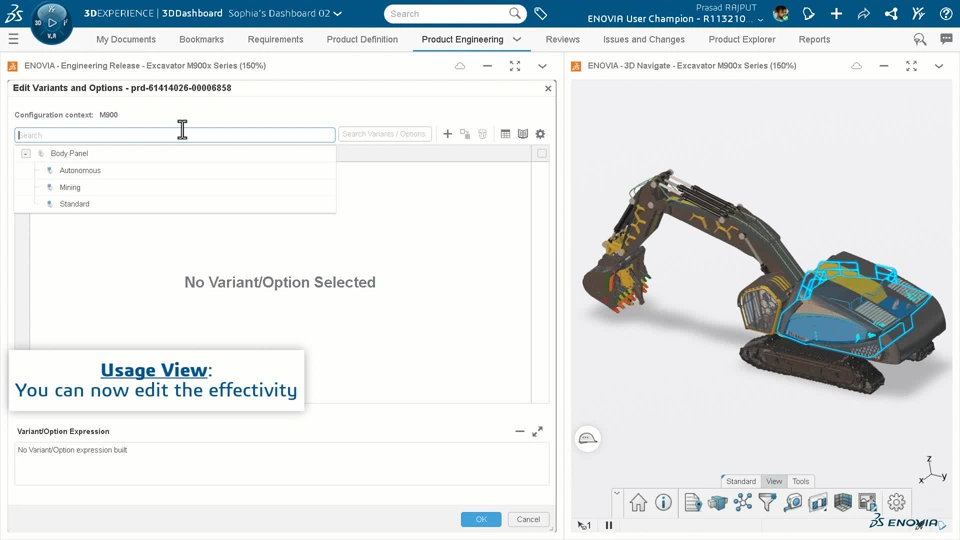Viewport: 960px width, 540px height.
Task: Click the replace variant icon
Action: (465, 133)
